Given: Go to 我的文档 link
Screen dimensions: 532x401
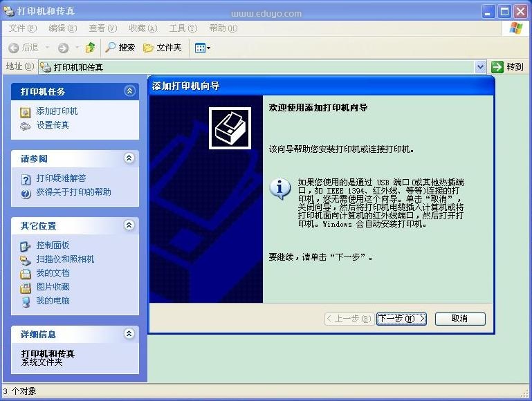Looking at the screenshot, I should tap(53, 273).
